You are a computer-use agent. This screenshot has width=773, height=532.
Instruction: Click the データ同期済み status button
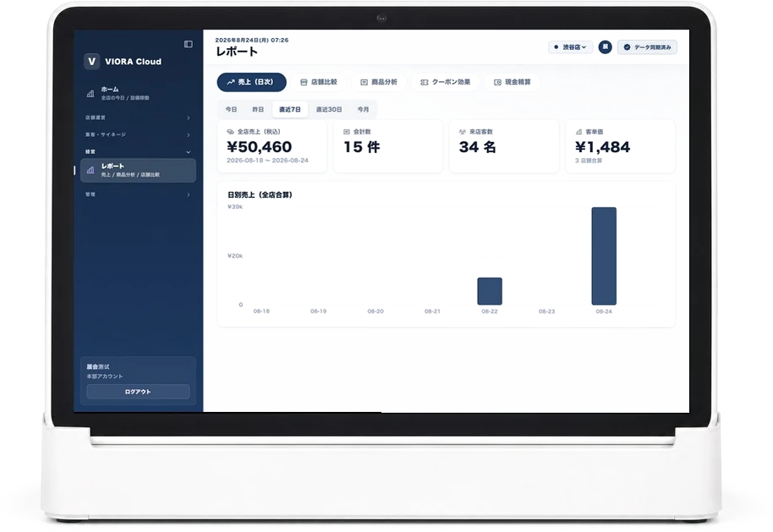[x=647, y=47]
